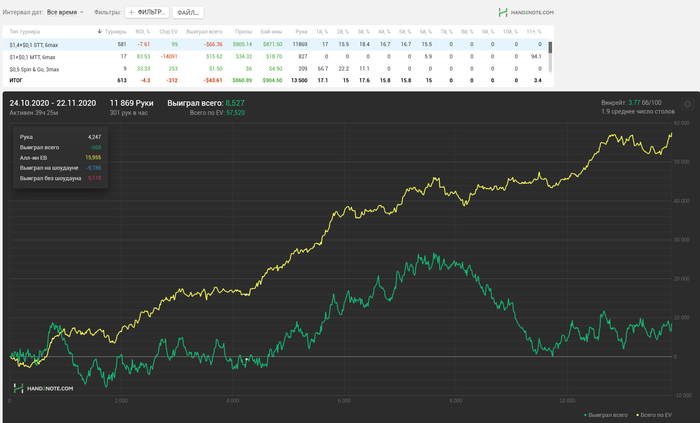
Task: Click the Винрейт: 3.77 bb/100 label
Action: click(x=631, y=103)
